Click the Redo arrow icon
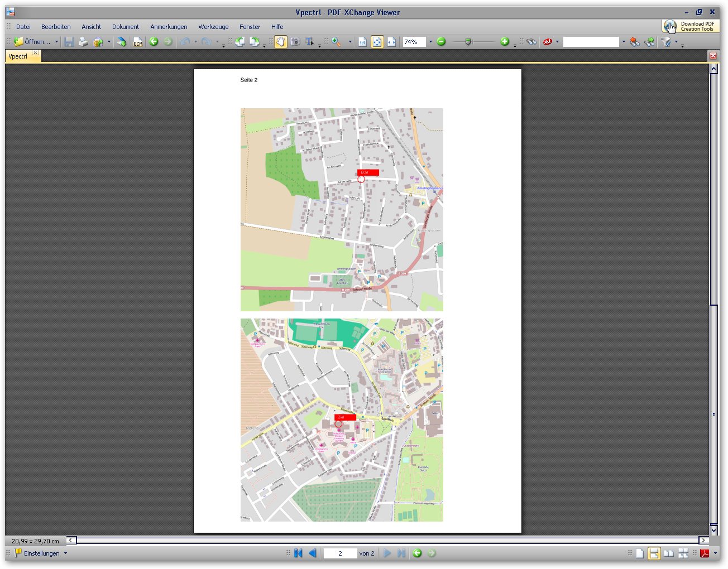 pos(206,42)
